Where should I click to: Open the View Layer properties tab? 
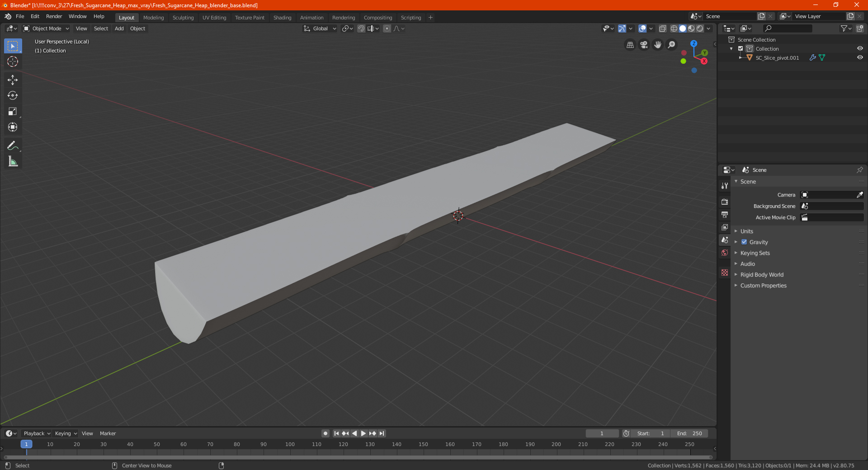tap(725, 227)
